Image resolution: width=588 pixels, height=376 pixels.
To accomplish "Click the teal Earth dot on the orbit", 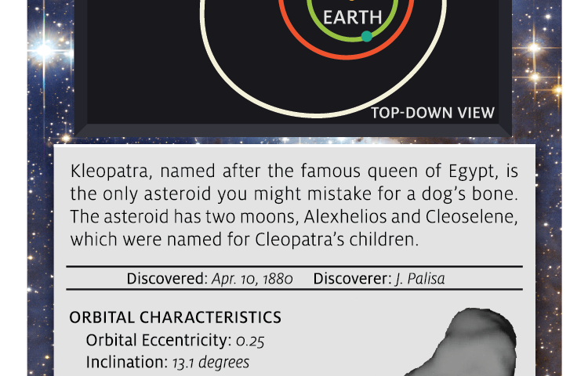I will click(366, 36).
